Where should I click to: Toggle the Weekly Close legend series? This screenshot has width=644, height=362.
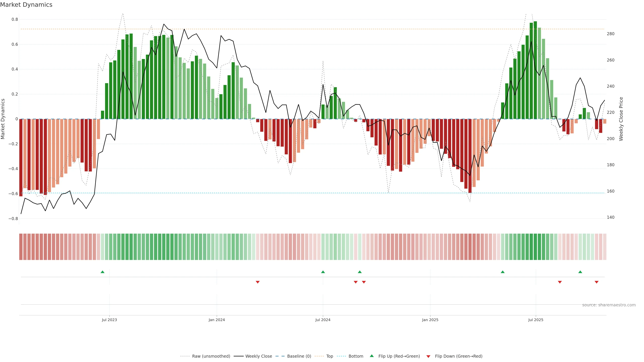click(258, 356)
